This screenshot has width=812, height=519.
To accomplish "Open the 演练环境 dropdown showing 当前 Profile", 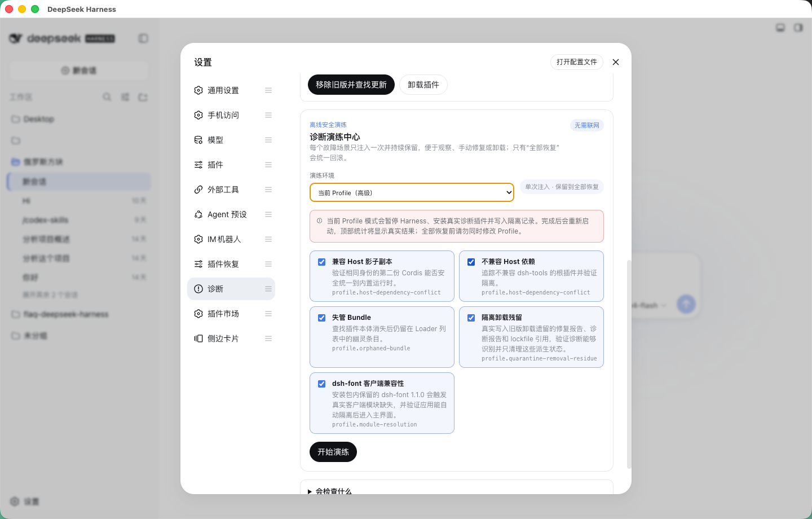I will 412,192.
